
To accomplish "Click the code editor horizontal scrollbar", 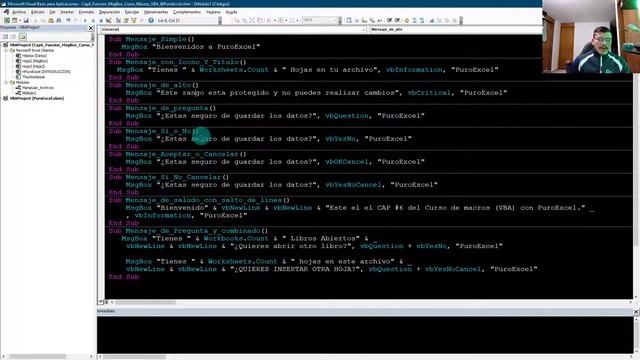I will pyautogui.click(x=371, y=302).
